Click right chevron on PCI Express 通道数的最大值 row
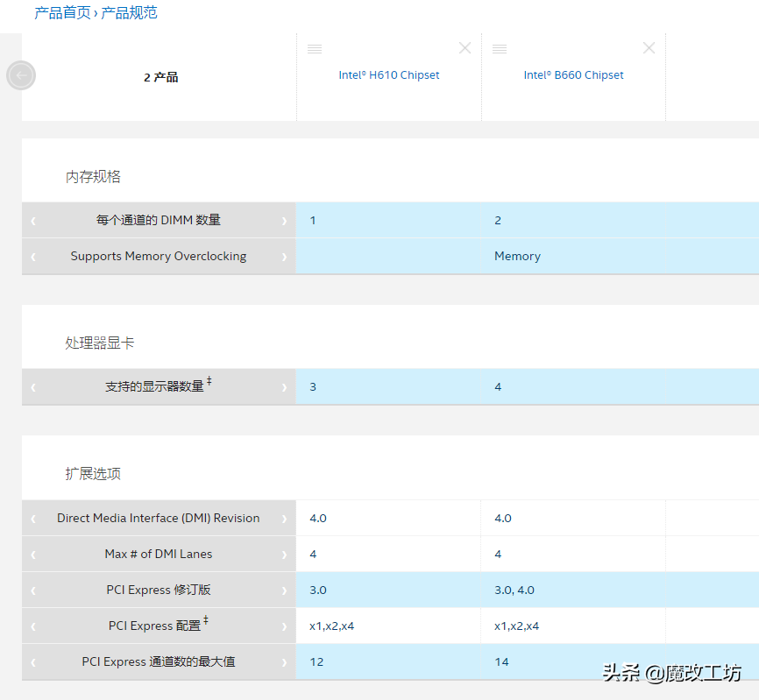This screenshot has width=759, height=700. [x=284, y=662]
